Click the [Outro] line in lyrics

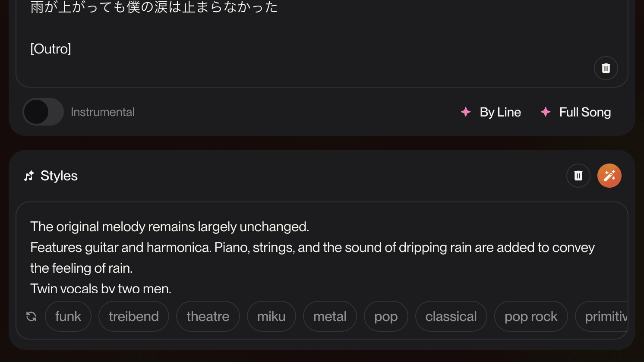click(x=51, y=49)
